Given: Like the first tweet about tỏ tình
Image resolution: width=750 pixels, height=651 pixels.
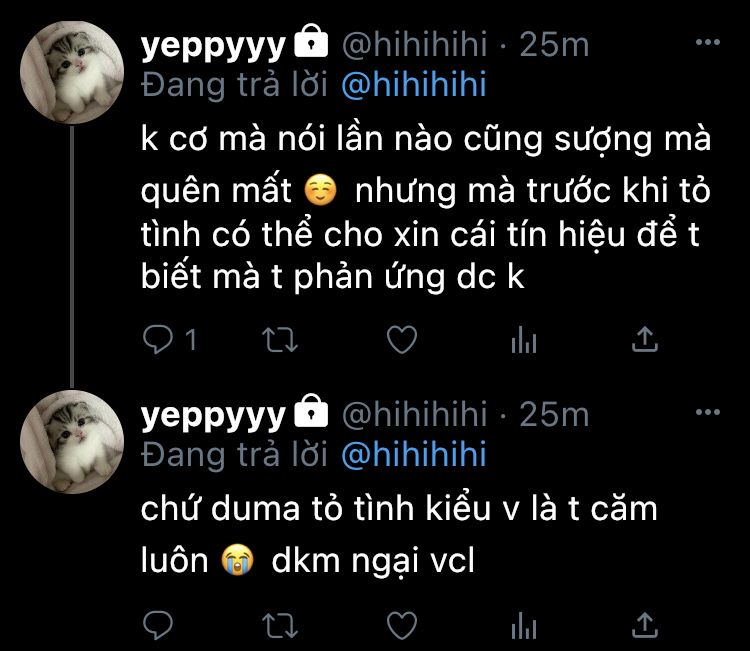Looking at the screenshot, I should [x=402, y=340].
